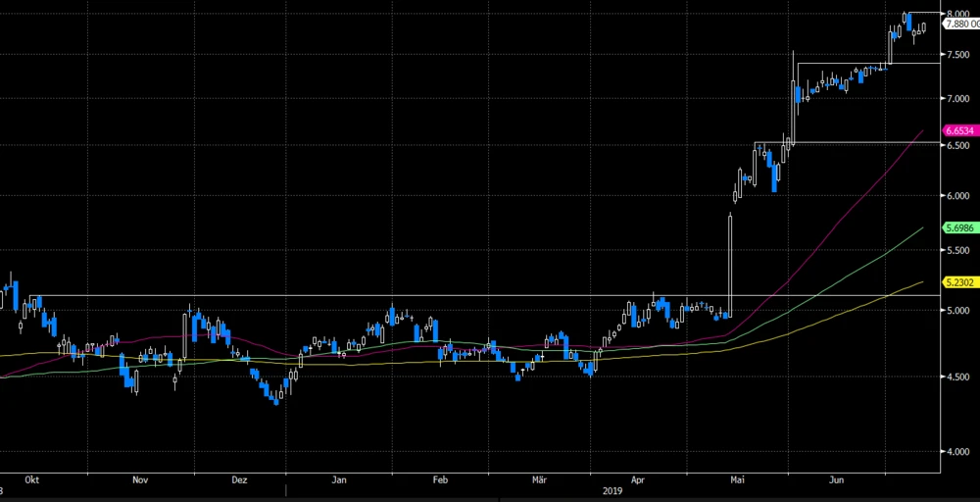The width and height of the screenshot is (980, 502).
Task: Select the Apr month label
Action: pyautogui.click(x=638, y=480)
